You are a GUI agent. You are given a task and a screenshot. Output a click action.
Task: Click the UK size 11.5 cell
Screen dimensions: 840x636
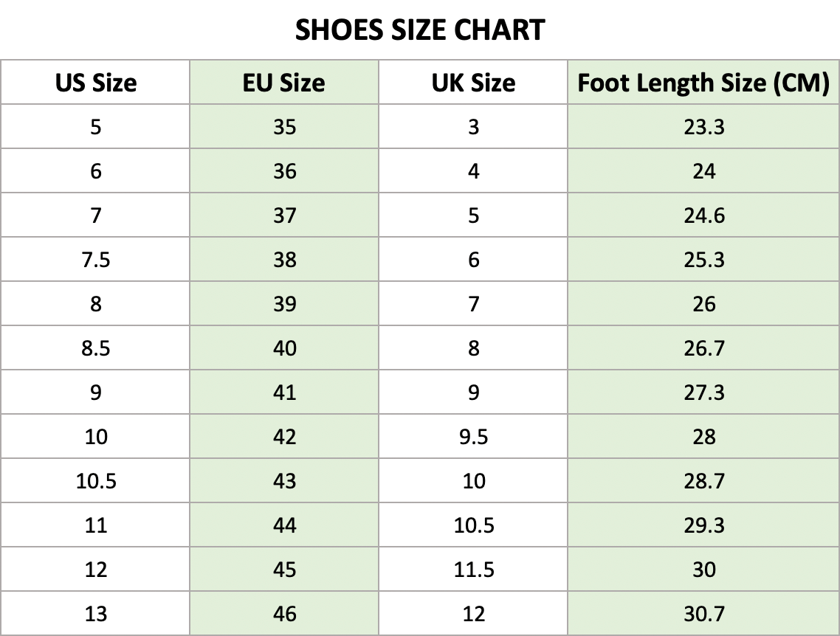coord(473,569)
